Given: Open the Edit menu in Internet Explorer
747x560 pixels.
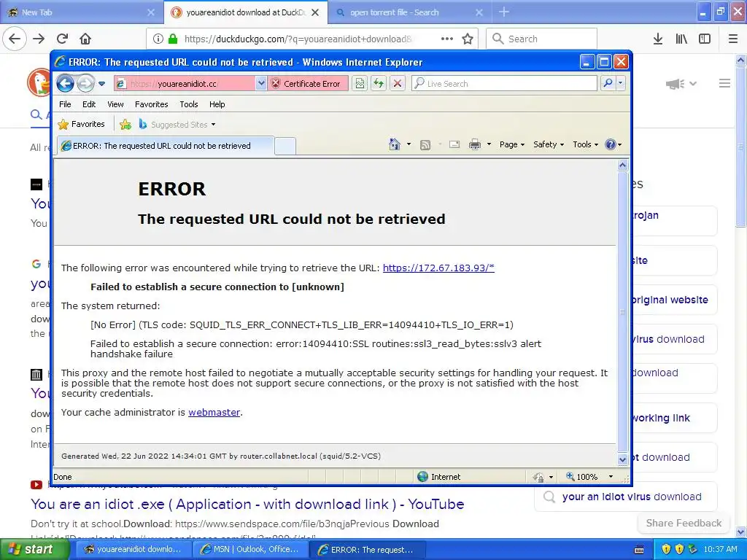Looking at the screenshot, I should (x=89, y=104).
